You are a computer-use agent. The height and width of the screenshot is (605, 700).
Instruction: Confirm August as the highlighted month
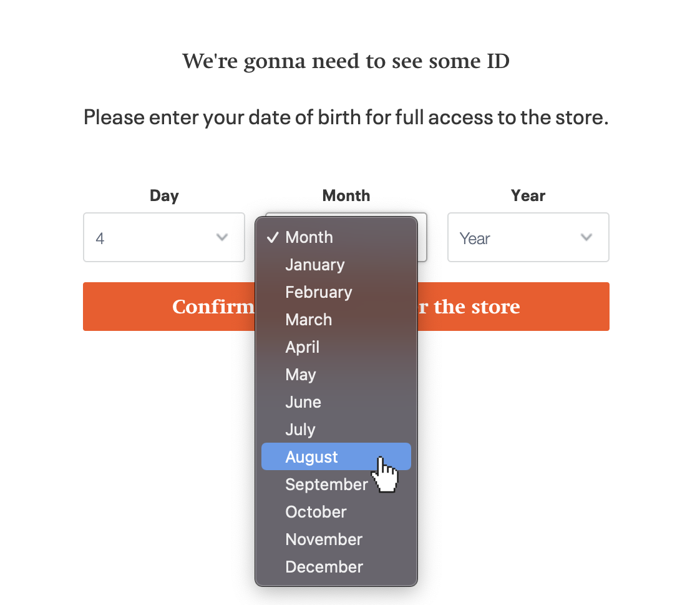click(311, 457)
